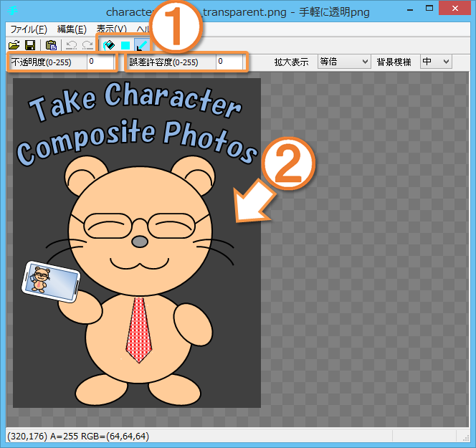Select the paint bucket fill tool

point(109,45)
